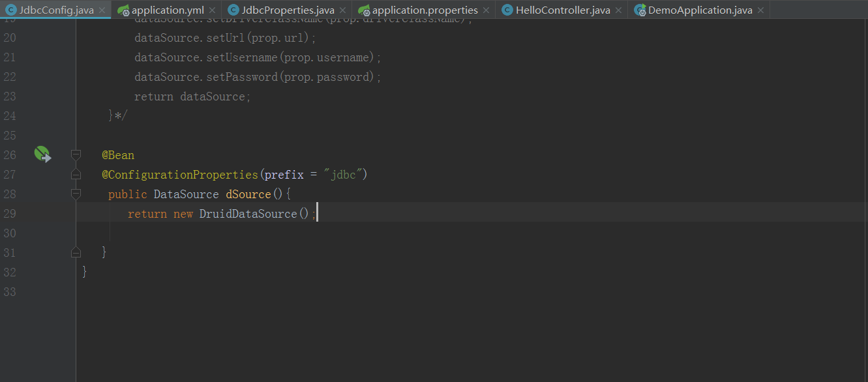
Task: Click prop.username argument on line 21
Action: click(327, 57)
